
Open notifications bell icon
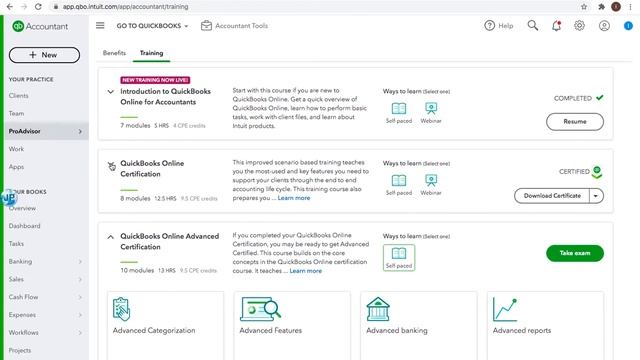(x=556, y=26)
